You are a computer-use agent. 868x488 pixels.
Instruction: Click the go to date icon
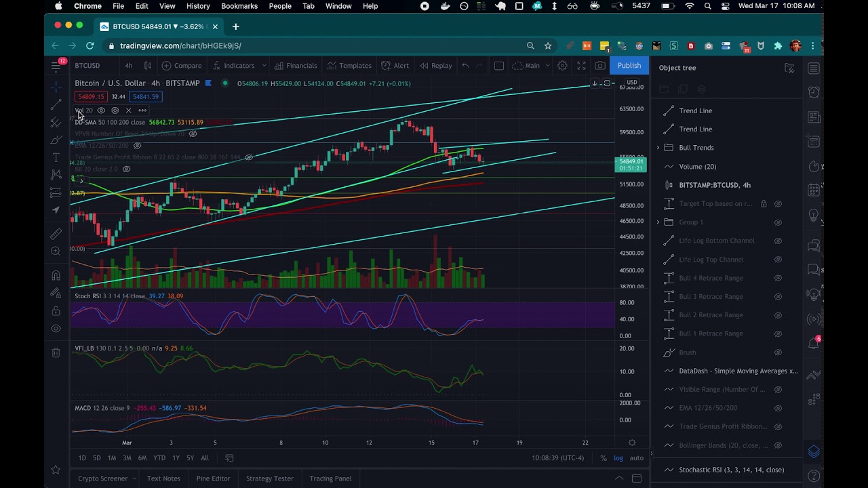tap(229, 458)
